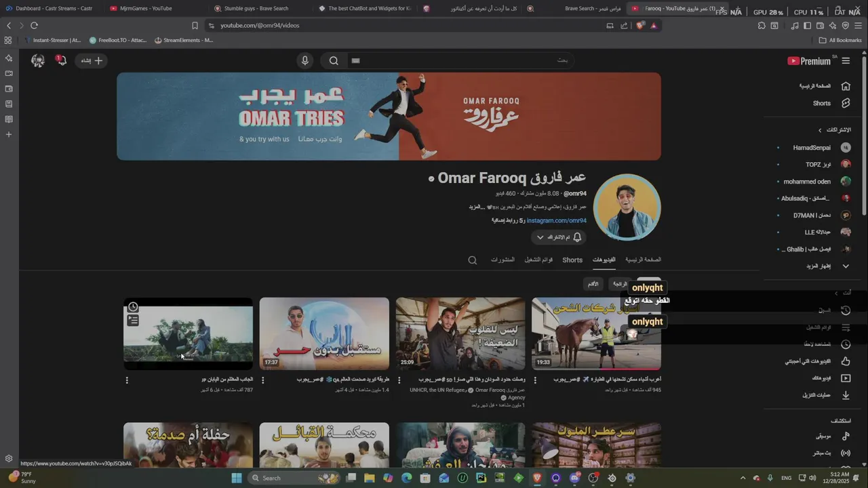Open Brave Leo AI star icon in the toolbar
This screenshot has height=488, width=868.
click(832, 25)
